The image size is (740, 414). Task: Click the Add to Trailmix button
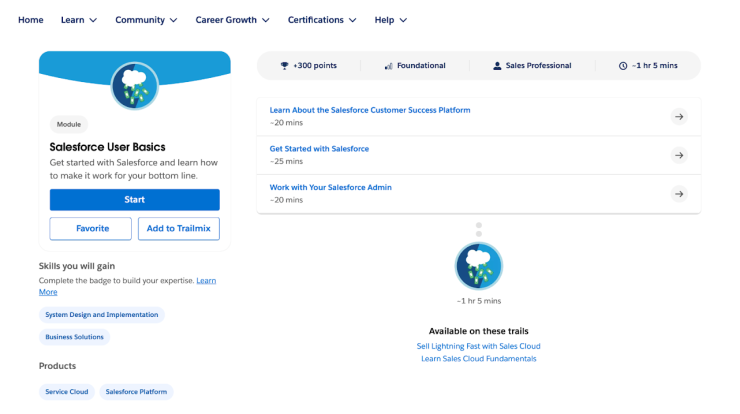click(179, 229)
